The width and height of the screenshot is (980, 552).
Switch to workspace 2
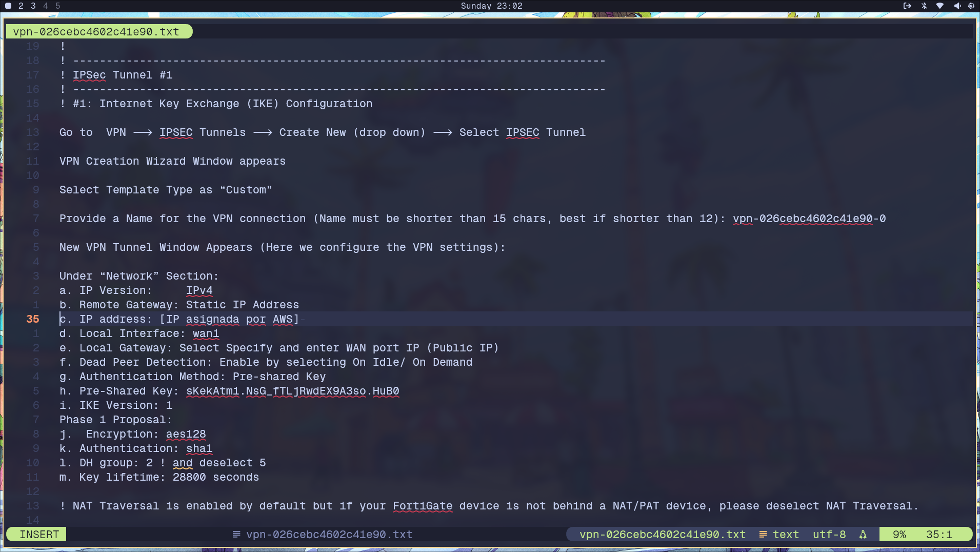tap(21, 6)
